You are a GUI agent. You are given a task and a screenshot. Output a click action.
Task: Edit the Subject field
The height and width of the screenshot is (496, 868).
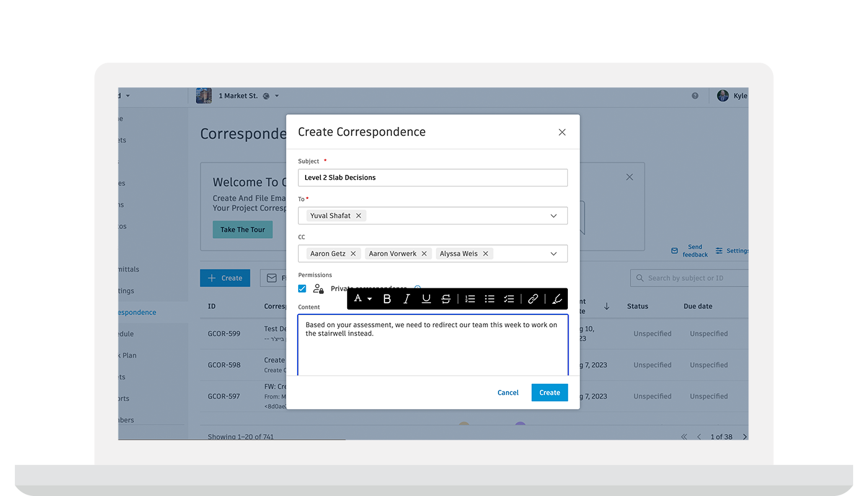[433, 177]
